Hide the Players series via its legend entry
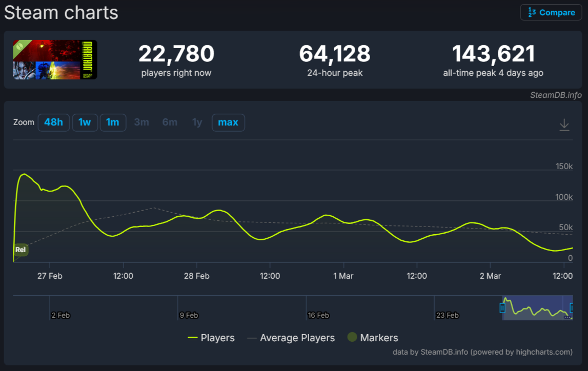This screenshot has width=588, height=371. pyautogui.click(x=217, y=338)
